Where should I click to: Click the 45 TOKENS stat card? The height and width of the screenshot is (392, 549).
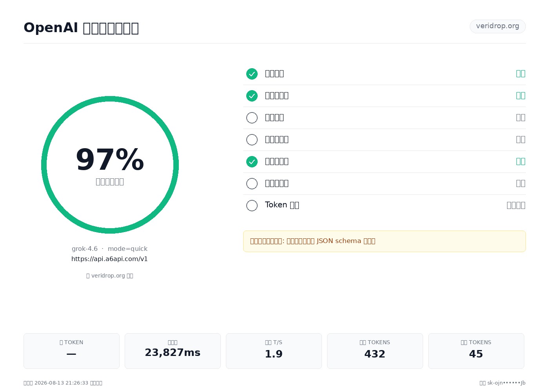pyautogui.click(x=476, y=351)
